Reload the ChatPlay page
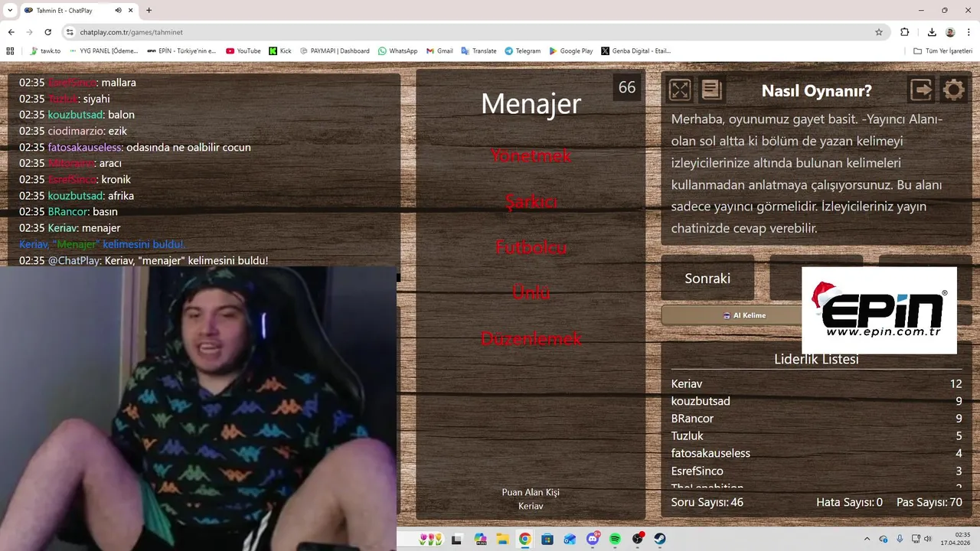This screenshot has height=551, width=980. tap(48, 32)
